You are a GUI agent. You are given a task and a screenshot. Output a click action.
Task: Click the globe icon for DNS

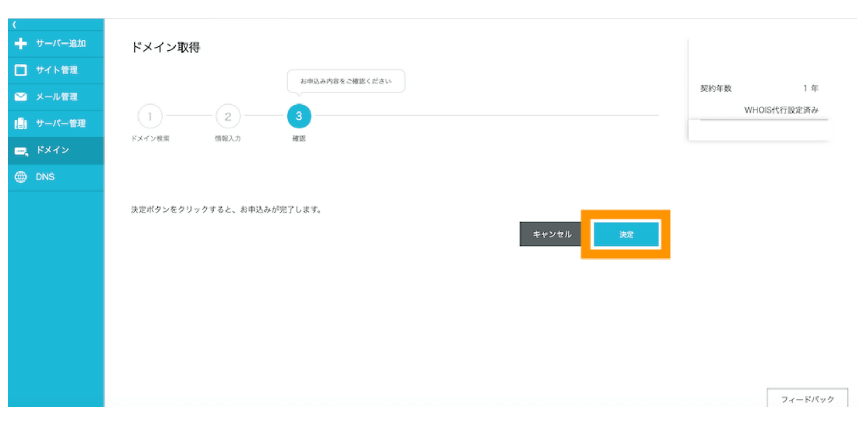click(x=21, y=177)
